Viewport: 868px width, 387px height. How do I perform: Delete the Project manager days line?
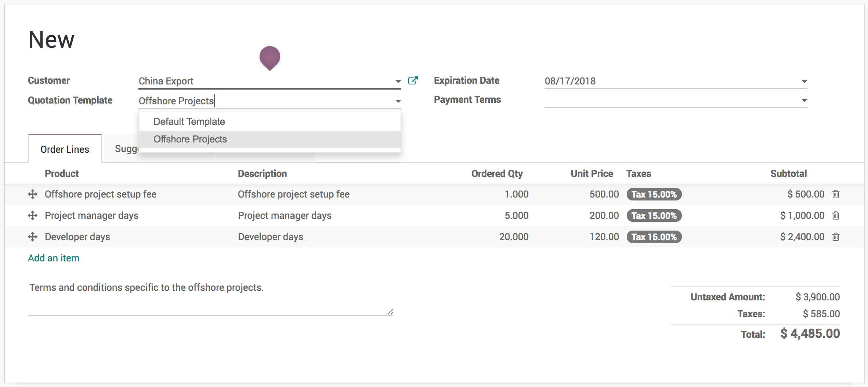(836, 216)
